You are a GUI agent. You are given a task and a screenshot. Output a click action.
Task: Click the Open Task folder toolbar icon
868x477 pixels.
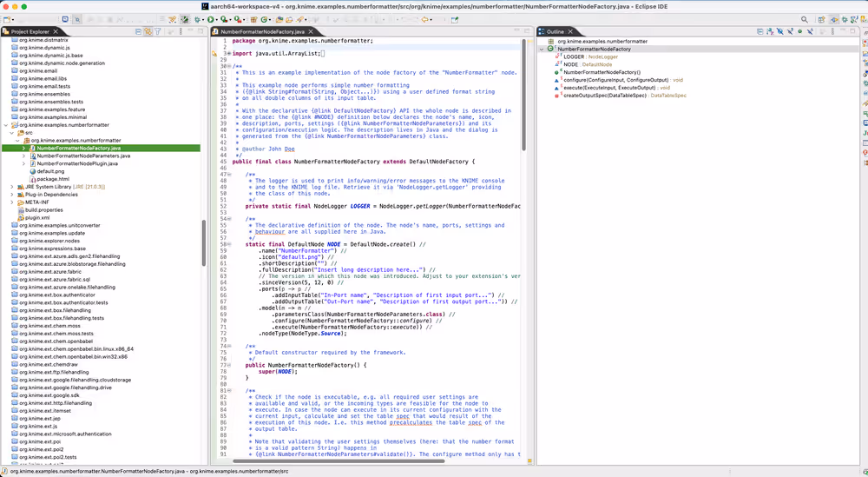click(289, 19)
